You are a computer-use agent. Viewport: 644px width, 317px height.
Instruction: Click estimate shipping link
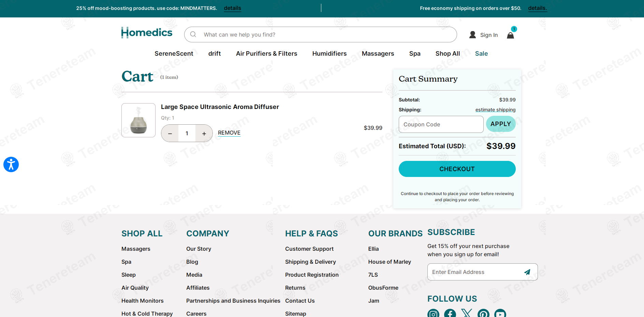(495, 110)
